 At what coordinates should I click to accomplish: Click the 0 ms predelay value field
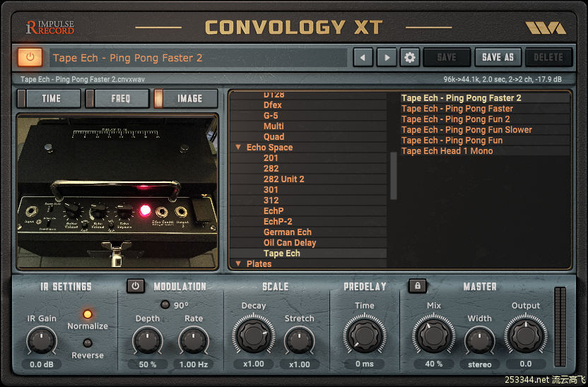pos(365,364)
